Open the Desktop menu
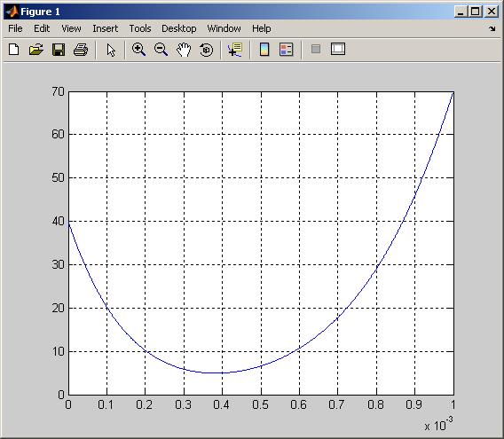Viewport: 504px width, 439px height. (178, 28)
